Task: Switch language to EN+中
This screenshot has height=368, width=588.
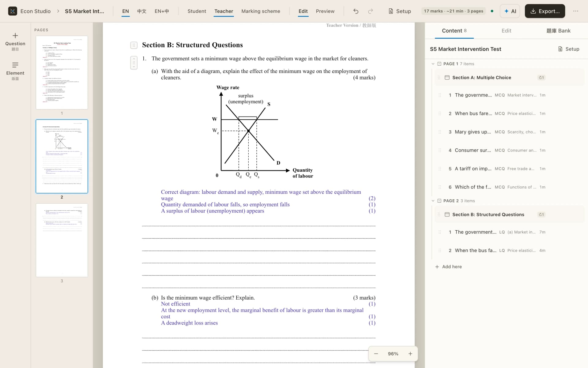Action: pyautogui.click(x=162, y=11)
